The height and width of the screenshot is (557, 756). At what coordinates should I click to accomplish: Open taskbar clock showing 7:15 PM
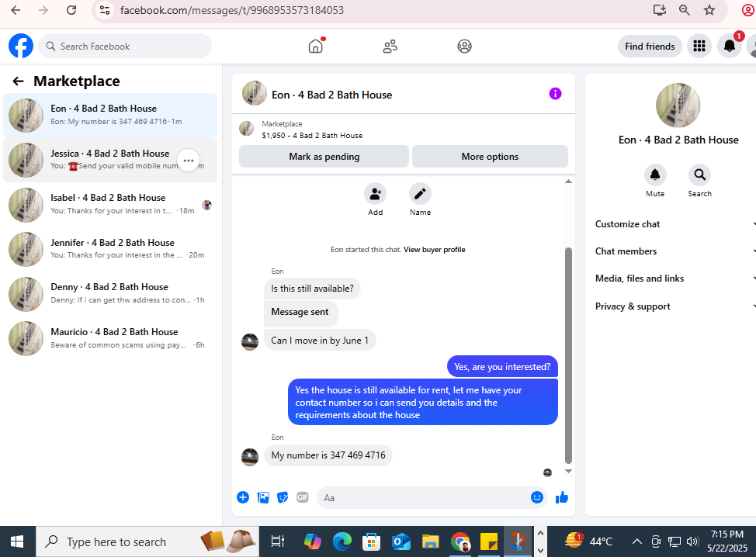coord(727,541)
